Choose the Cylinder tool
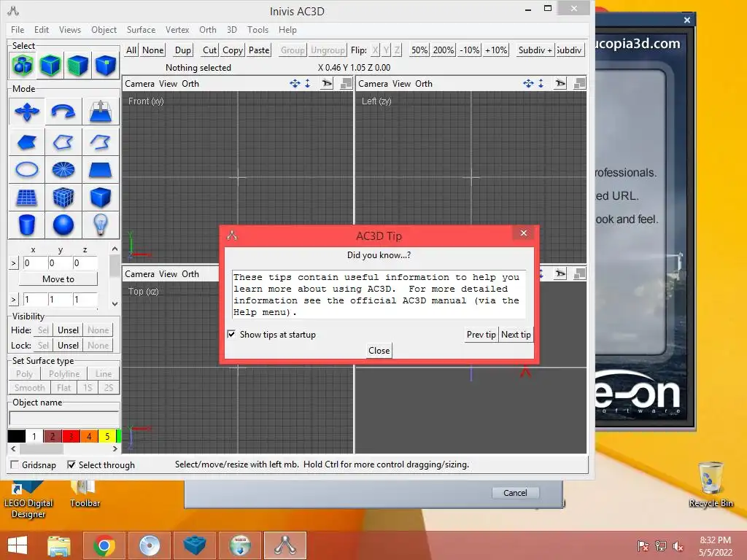Viewport: 747px width, 560px height. pyautogui.click(x=27, y=225)
